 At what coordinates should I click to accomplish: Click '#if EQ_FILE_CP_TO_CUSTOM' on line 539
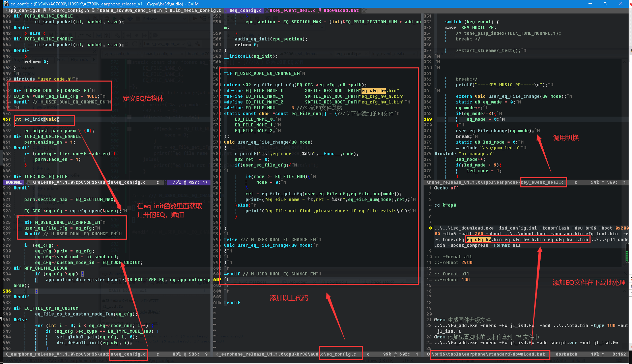pos(46,308)
